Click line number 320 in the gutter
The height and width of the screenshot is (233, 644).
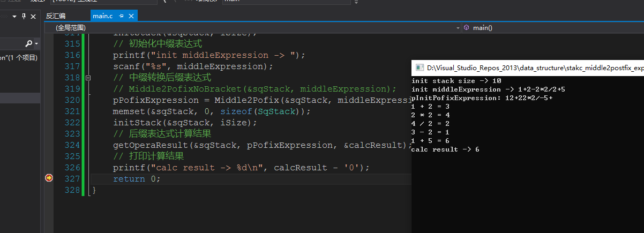pyautogui.click(x=71, y=100)
